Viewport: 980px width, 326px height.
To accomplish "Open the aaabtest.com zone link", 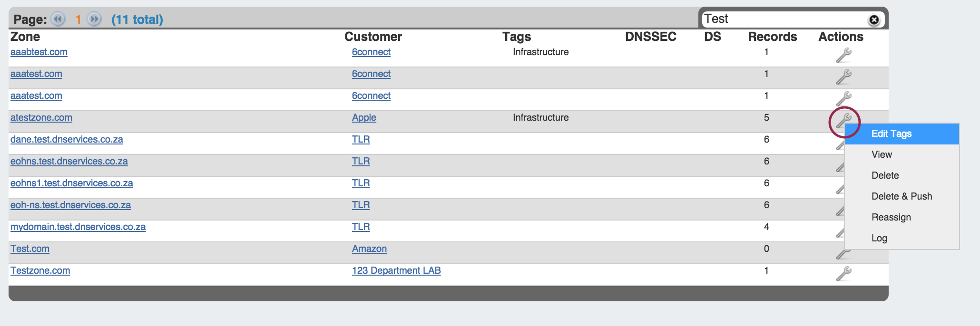I will pyautogui.click(x=39, y=52).
